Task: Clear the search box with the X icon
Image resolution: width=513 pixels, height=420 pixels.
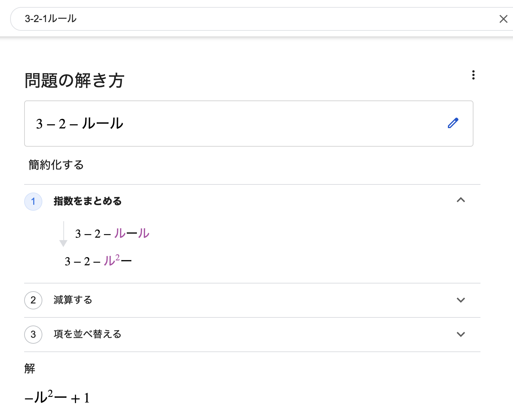Action: (503, 19)
